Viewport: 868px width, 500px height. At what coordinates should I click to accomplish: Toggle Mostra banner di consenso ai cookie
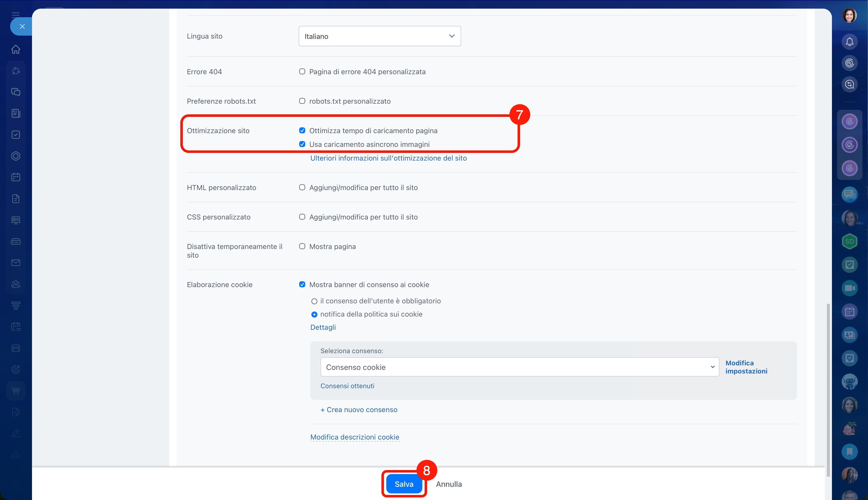(302, 284)
